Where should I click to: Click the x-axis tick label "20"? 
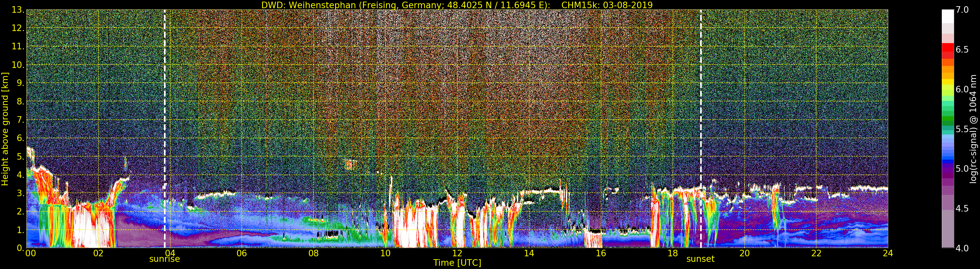point(745,253)
